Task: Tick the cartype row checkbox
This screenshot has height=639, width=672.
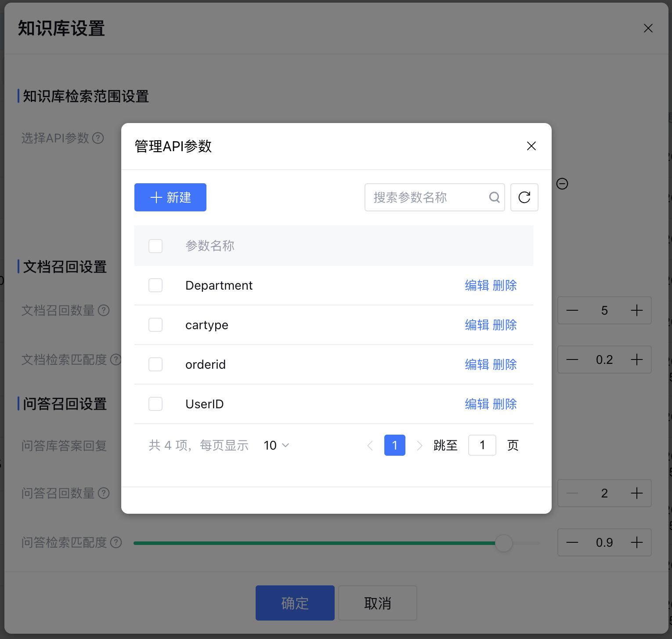Action: (x=155, y=325)
